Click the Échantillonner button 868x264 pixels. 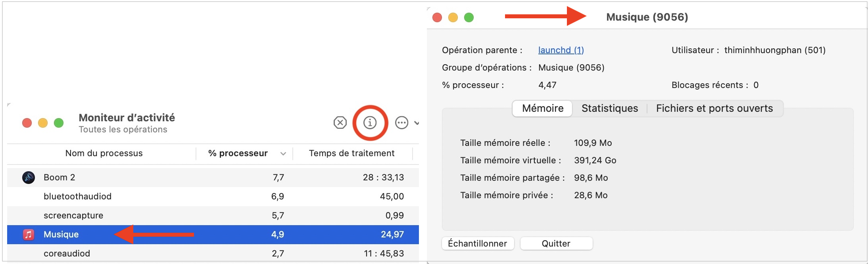point(478,243)
